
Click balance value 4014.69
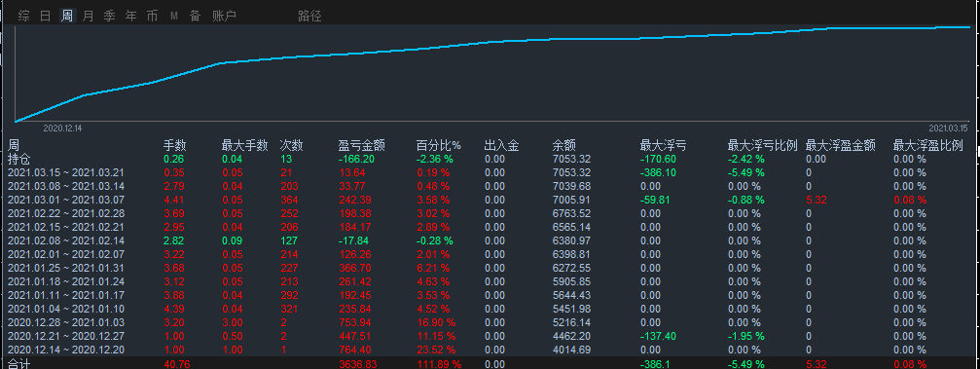(x=571, y=350)
